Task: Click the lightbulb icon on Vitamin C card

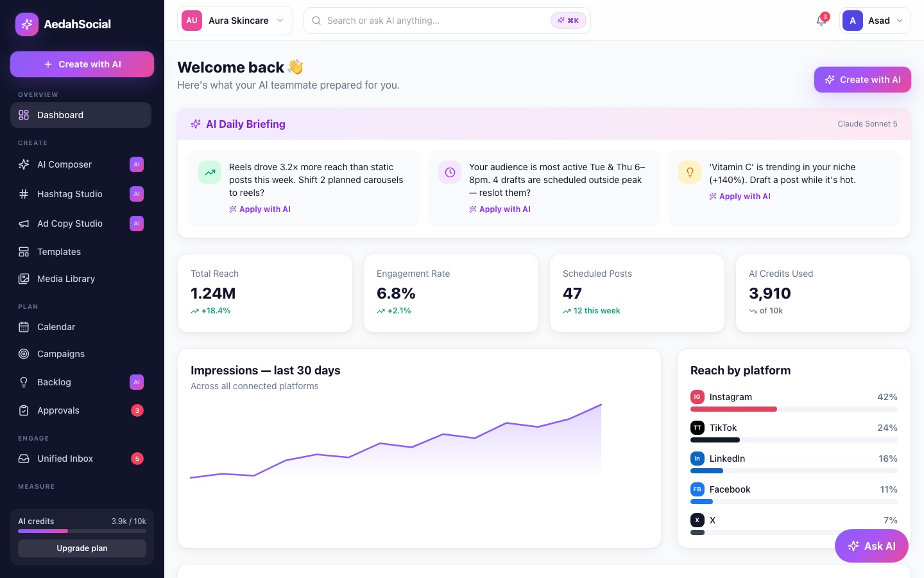Action: pyautogui.click(x=690, y=172)
